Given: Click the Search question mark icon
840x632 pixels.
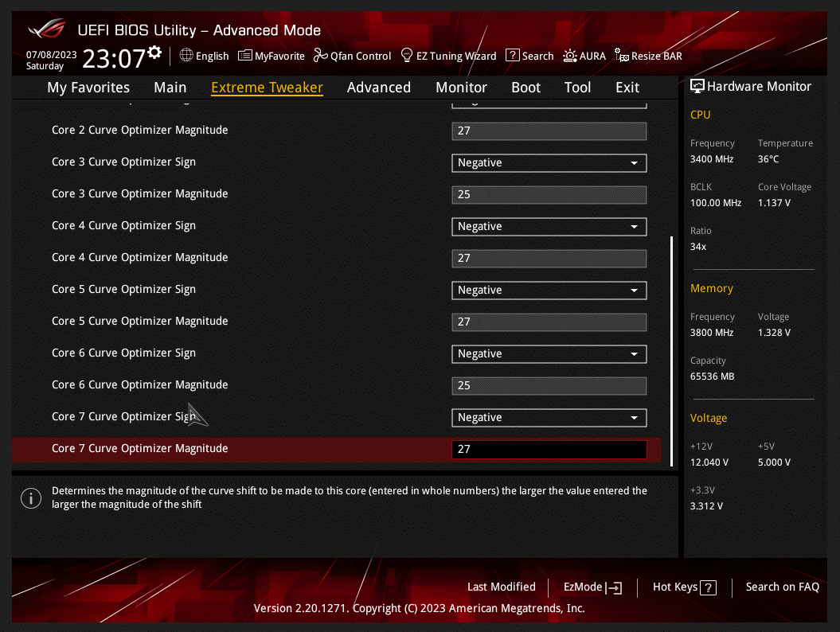Looking at the screenshot, I should click(512, 55).
